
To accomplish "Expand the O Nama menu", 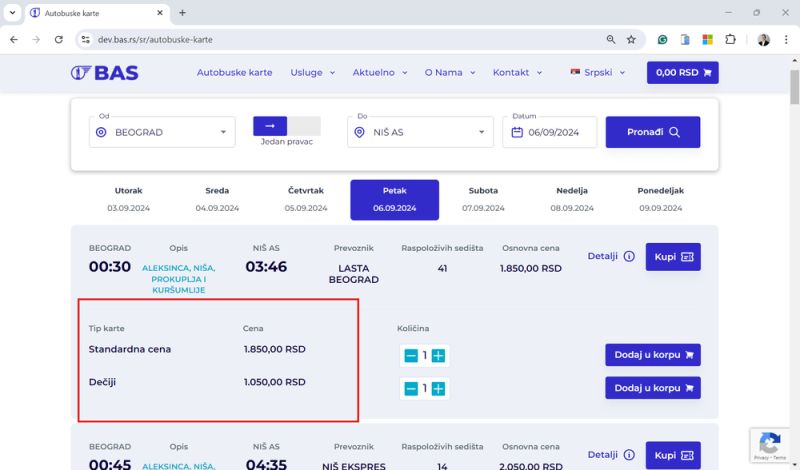I will point(450,72).
